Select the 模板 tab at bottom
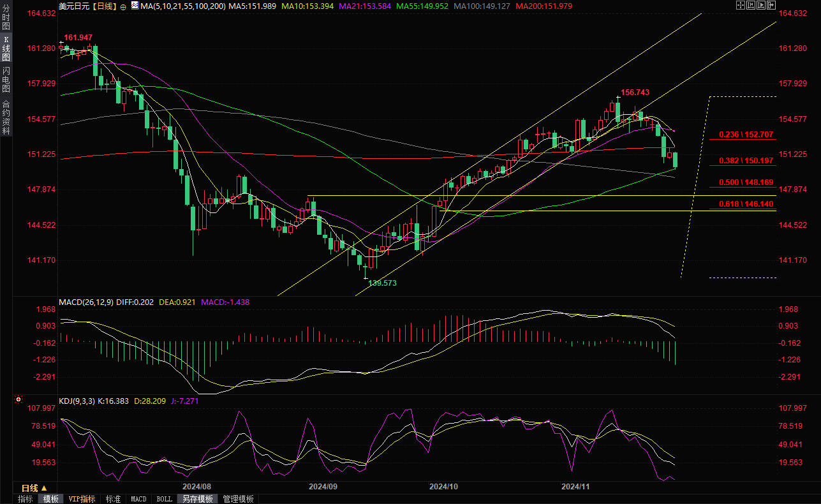Screen dimensions: 821x504 [50, 499]
